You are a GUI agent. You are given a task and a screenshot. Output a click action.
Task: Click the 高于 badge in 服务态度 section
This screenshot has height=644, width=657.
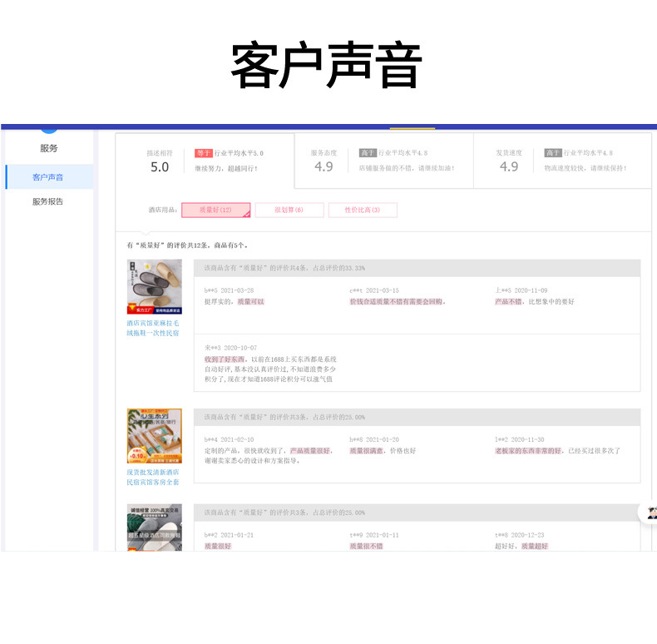click(368, 153)
